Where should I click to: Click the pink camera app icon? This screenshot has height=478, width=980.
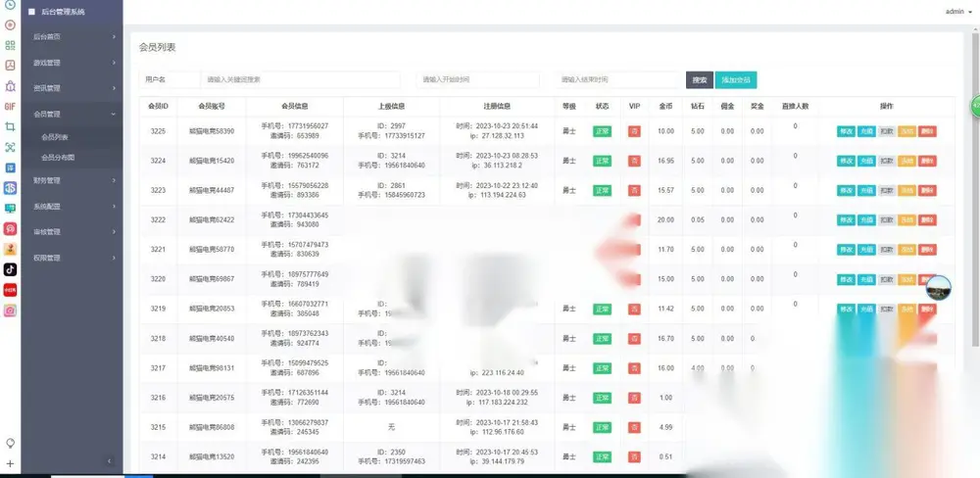click(10, 310)
